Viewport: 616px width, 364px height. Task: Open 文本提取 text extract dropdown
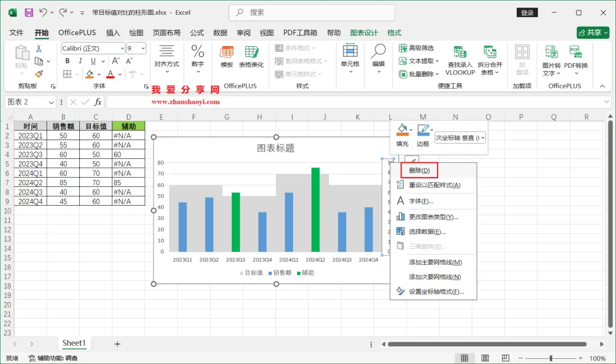(x=419, y=61)
